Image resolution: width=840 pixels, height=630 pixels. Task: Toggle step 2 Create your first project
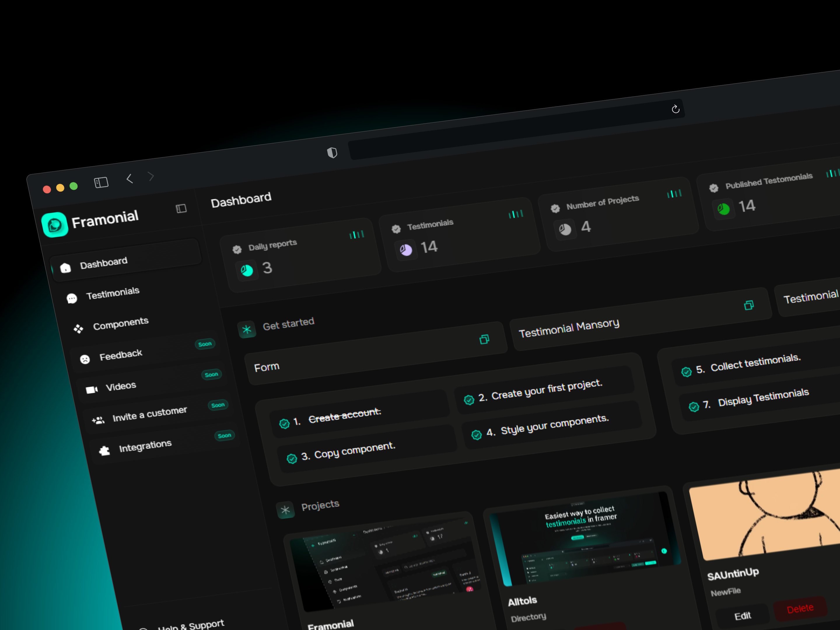[469, 400]
